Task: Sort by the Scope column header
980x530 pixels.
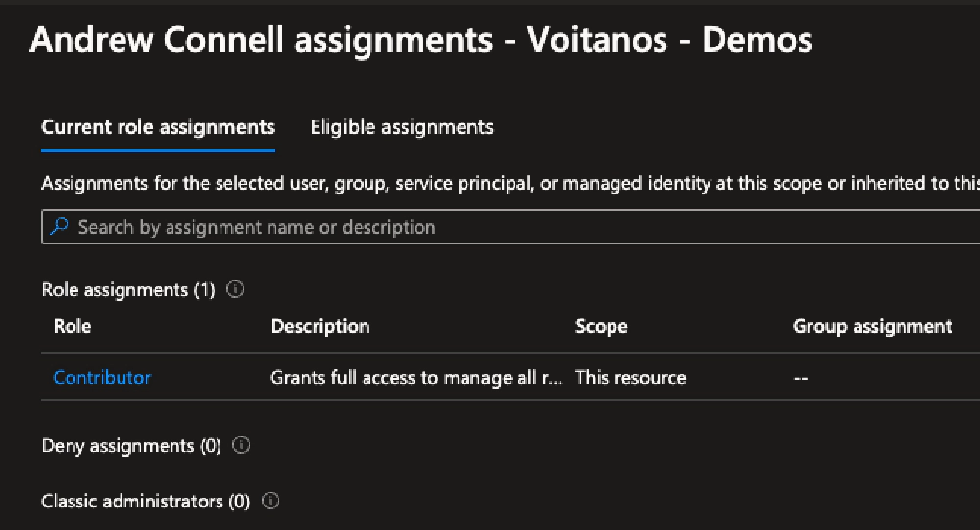Action: tap(602, 326)
